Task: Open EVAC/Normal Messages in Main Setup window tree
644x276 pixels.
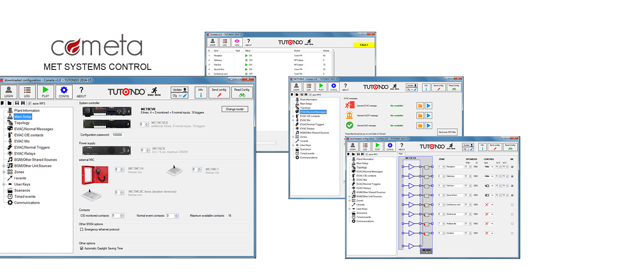Action: coord(33,129)
